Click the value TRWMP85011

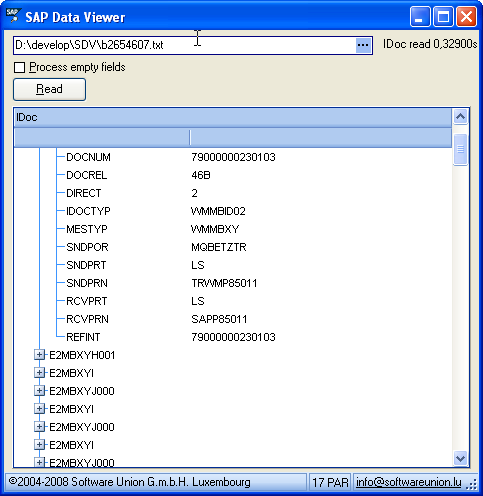[224, 283]
